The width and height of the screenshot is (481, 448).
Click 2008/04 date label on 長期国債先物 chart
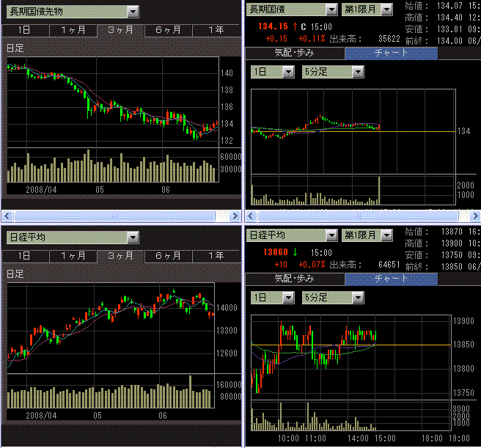click(41, 190)
